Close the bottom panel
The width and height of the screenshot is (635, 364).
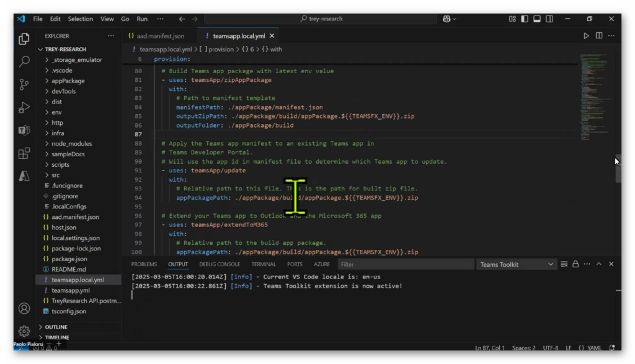pyautogui.click(x=611, y=264)
